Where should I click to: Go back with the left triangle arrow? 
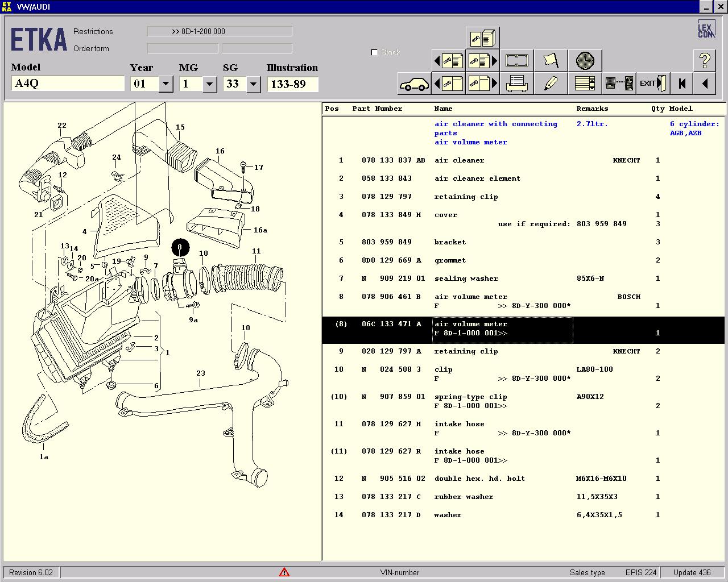point(705,84)
